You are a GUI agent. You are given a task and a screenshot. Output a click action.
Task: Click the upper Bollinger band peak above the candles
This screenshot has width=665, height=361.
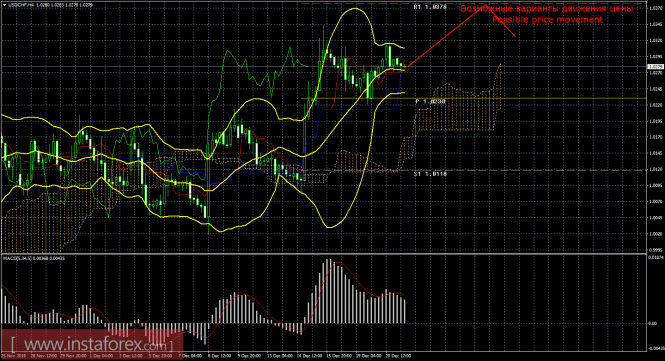pos(354,8)
